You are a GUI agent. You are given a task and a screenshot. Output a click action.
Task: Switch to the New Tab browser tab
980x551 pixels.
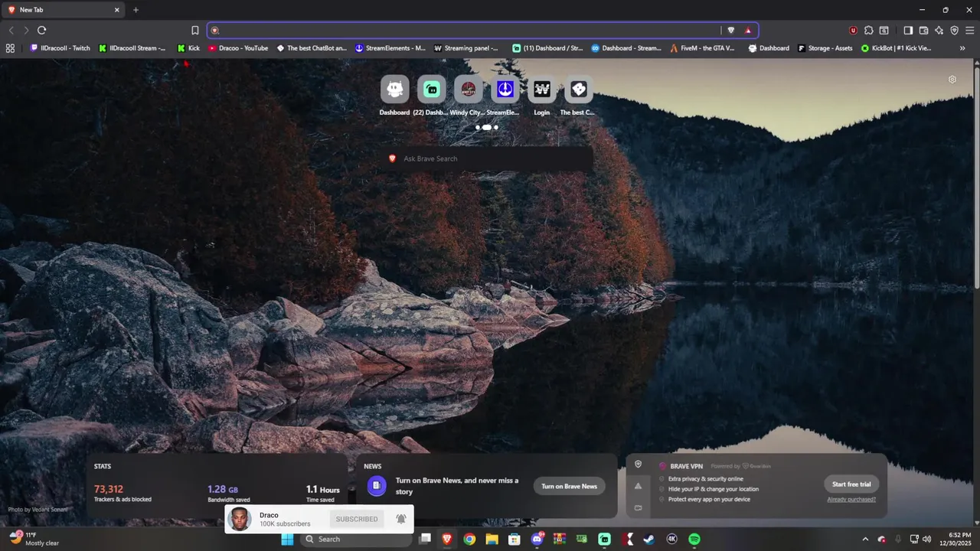coord(64,10)
